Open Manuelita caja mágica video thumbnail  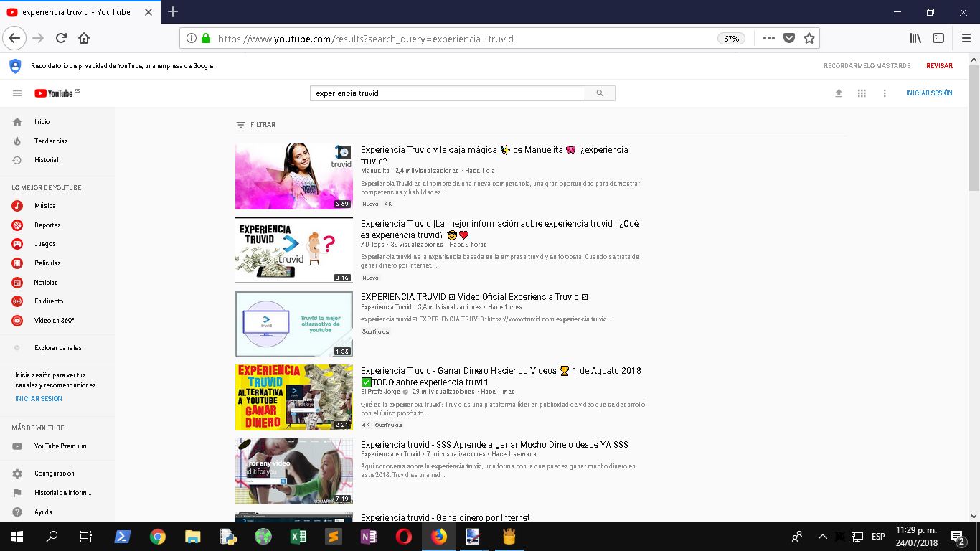click(294, 176)
